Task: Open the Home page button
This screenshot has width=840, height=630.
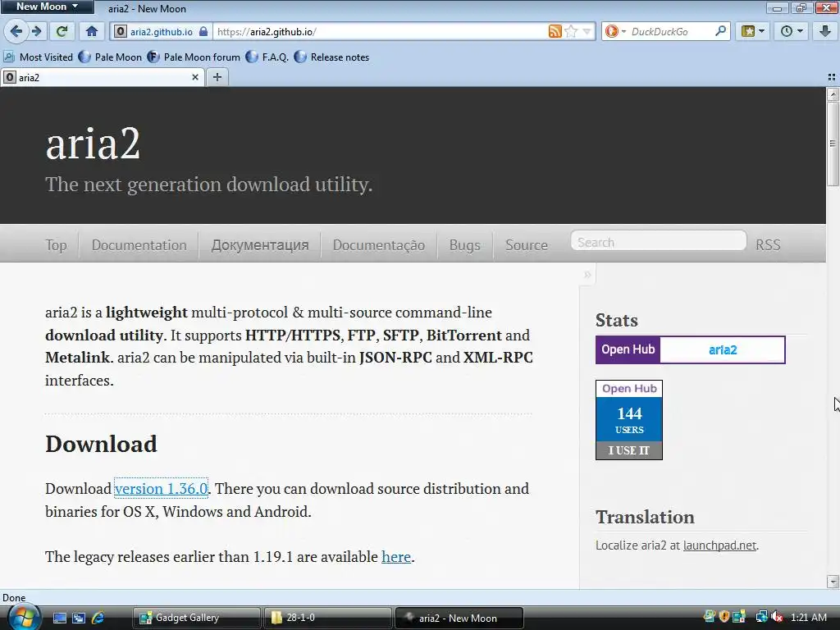Action: (92, 32)
